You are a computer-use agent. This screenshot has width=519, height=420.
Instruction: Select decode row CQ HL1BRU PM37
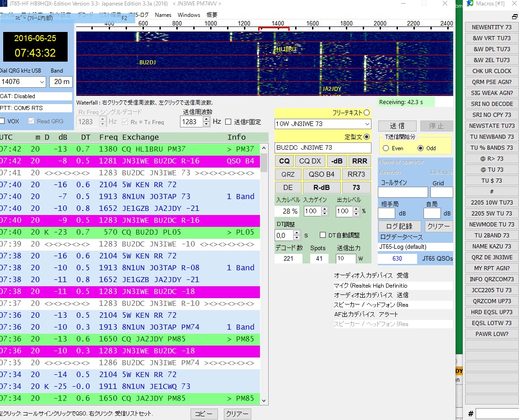(130, 149)
